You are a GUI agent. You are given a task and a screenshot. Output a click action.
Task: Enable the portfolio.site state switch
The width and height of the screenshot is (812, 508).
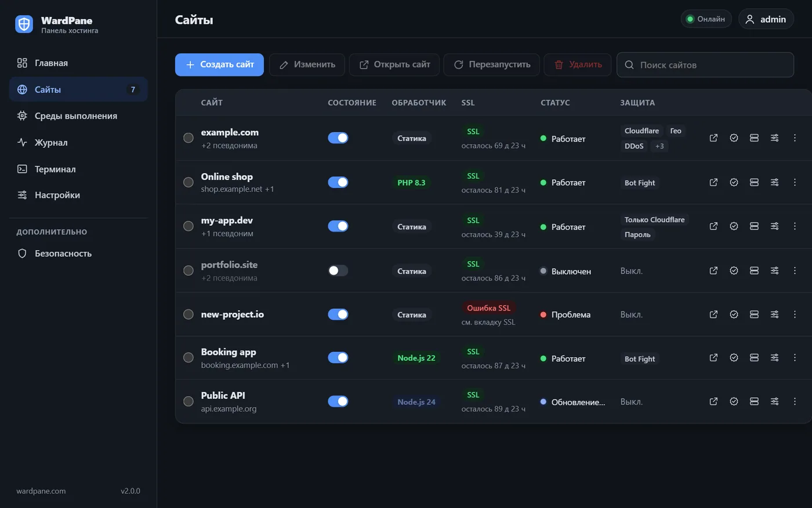point(338,271)
